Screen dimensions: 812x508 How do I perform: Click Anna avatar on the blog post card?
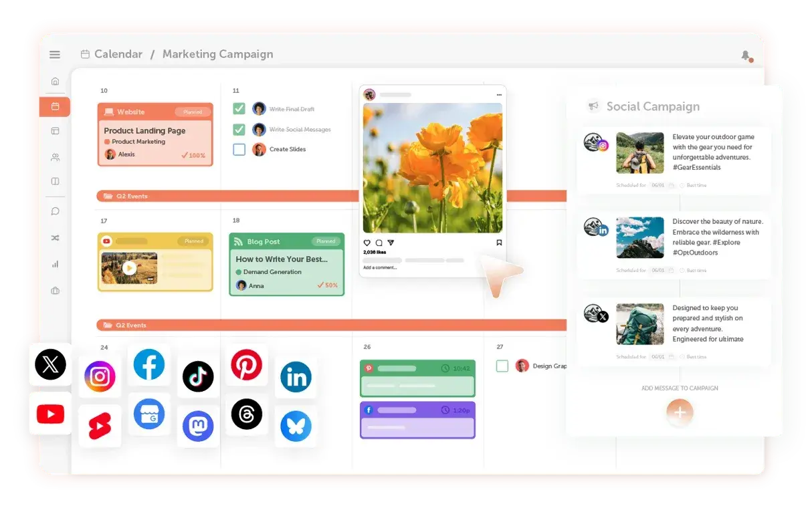[241, 285]
